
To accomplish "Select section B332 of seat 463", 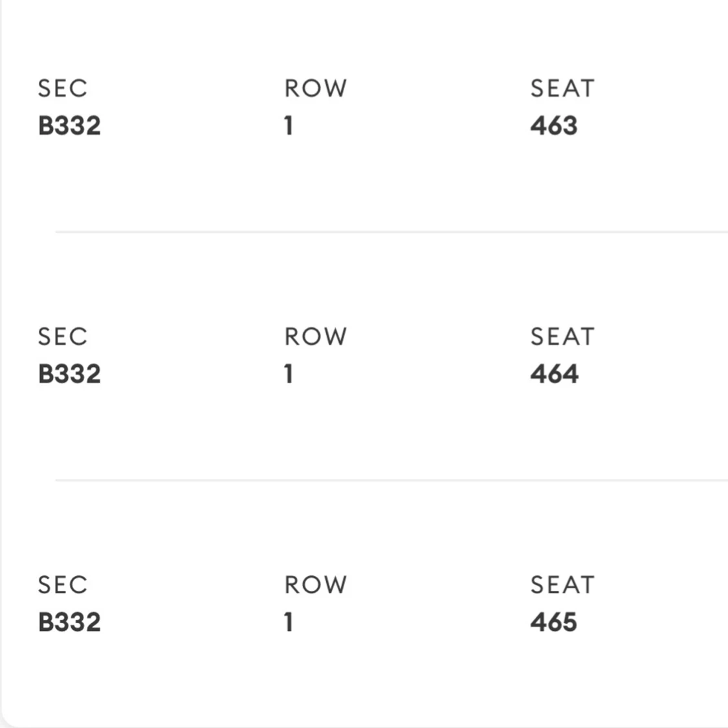I will [69, 126].
